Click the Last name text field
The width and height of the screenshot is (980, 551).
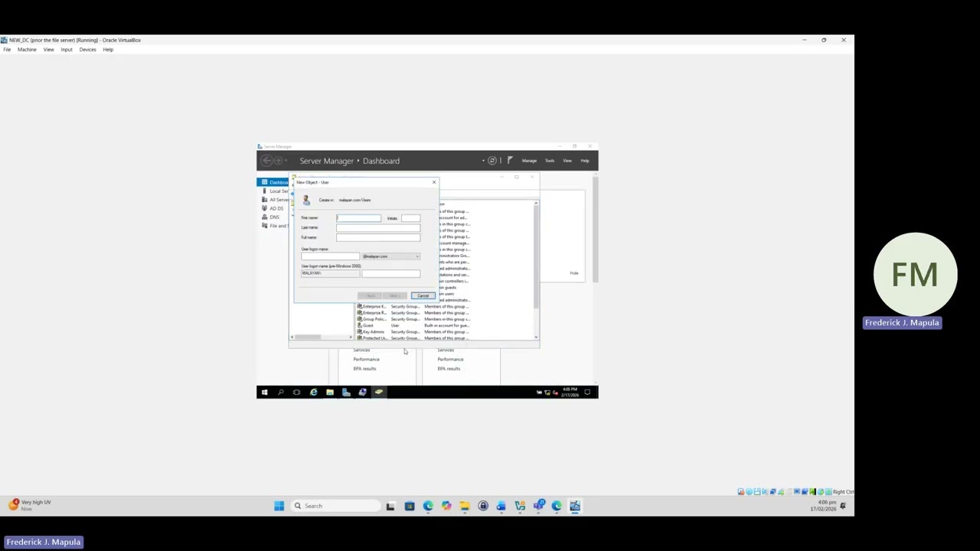click(x=378, y=227)
